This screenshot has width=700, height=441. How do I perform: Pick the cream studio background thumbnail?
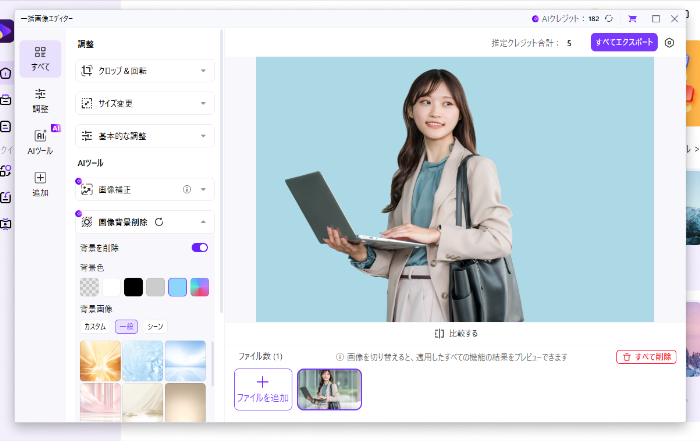tap(143, 402)
